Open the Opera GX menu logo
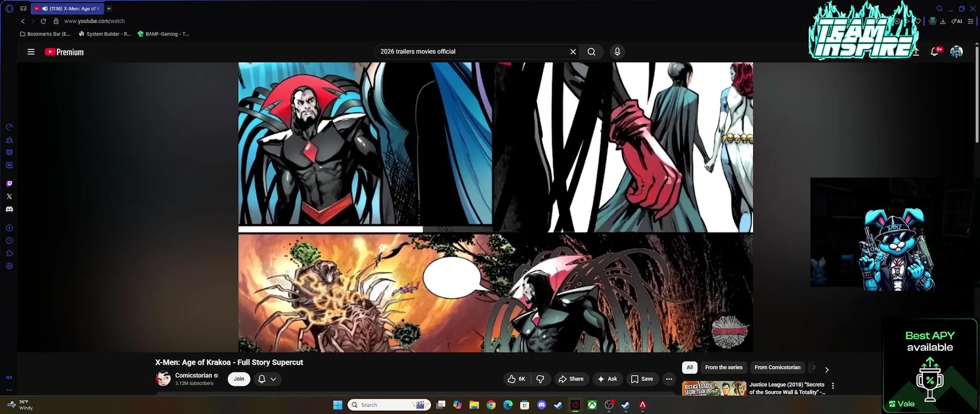This screenshot has height=414, width=980. tap(9, 9)
